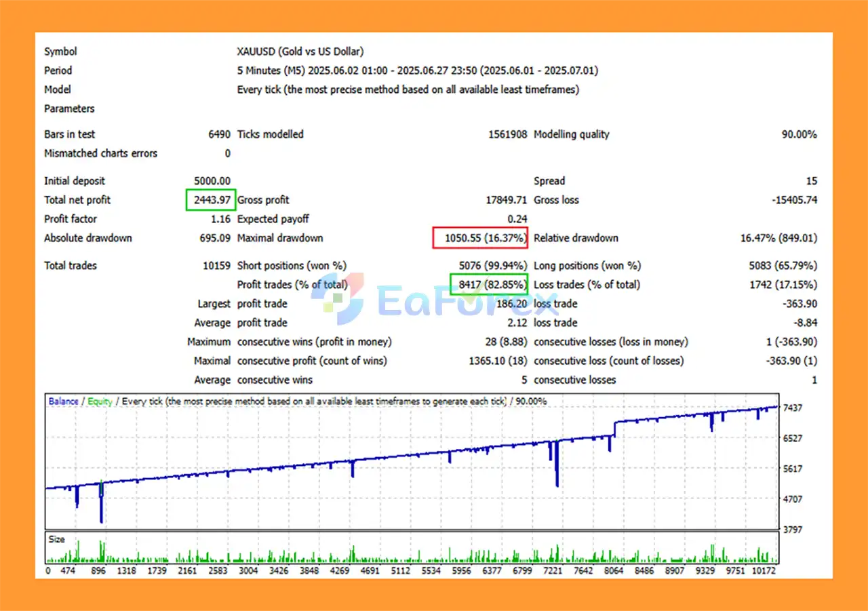
Task: Click the red-boxed Maximal drawdown value
Action: pyautogui.click(x=481, y=238)
